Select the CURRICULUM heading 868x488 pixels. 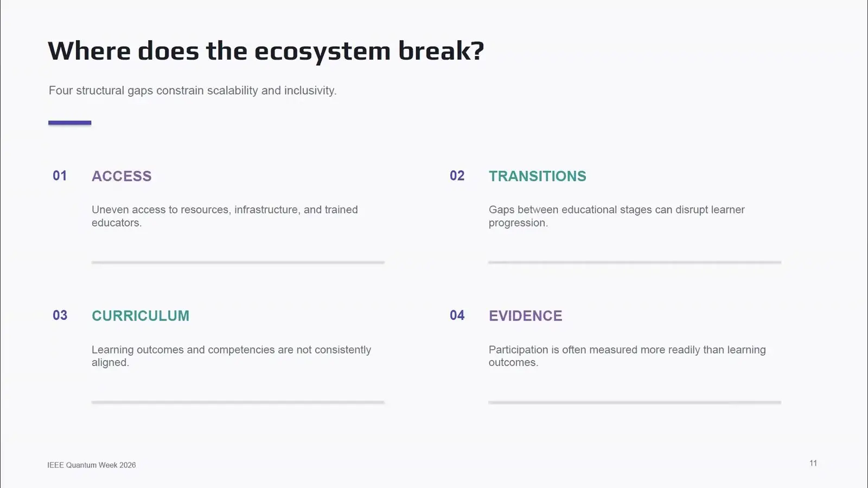[x=141, y=316]
